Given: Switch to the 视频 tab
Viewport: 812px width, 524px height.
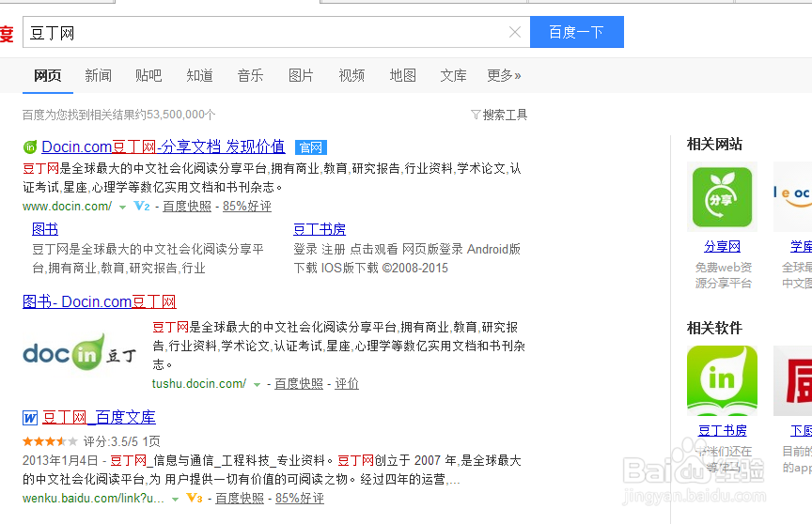Looking at the screenshot, I should (351, 75).
